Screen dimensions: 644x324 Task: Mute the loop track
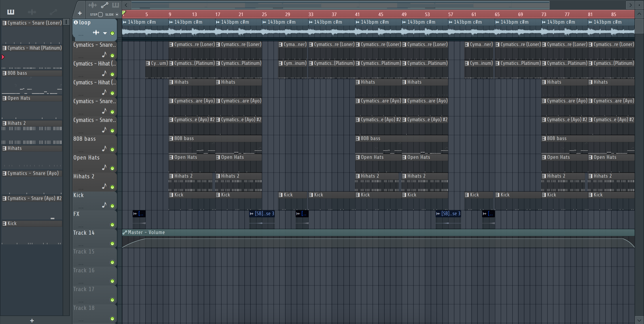pos(112,33)
